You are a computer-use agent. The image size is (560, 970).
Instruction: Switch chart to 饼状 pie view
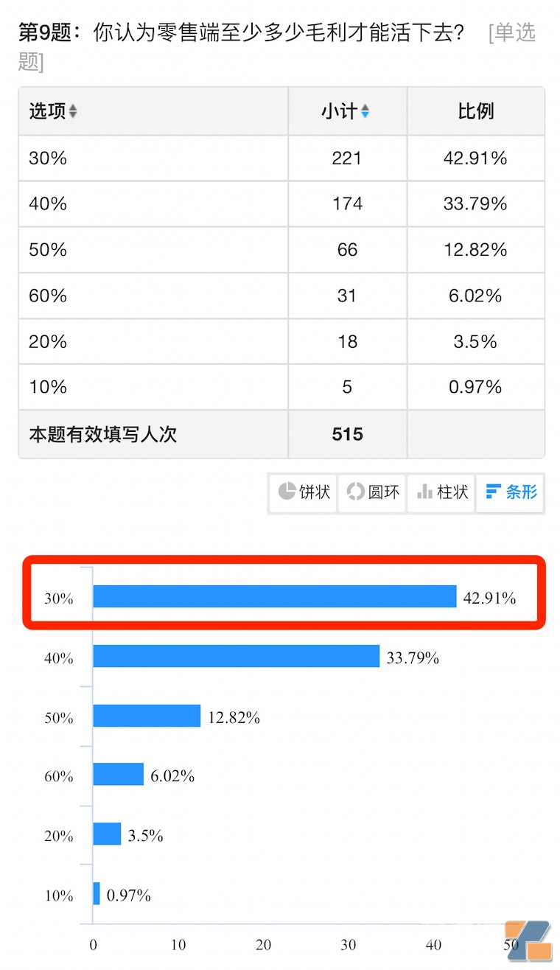click(x=304, y=492)
